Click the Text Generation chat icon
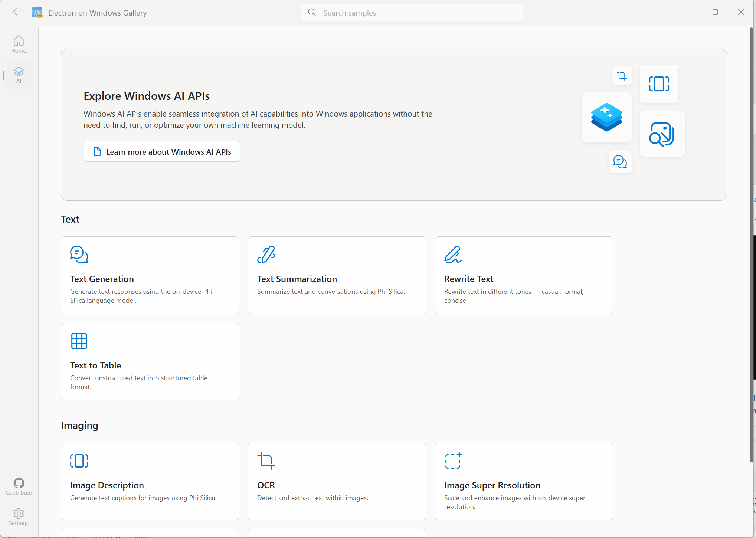This screenshot has width=756, height=538. [79, 255]
